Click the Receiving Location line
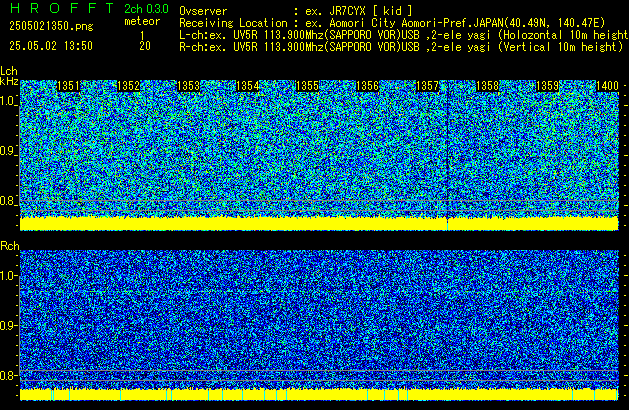 click(x=392, y=23)
